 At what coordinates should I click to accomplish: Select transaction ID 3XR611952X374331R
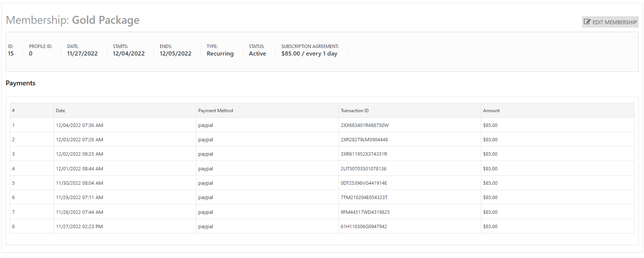pyautogui.click(x=364, y=154)
